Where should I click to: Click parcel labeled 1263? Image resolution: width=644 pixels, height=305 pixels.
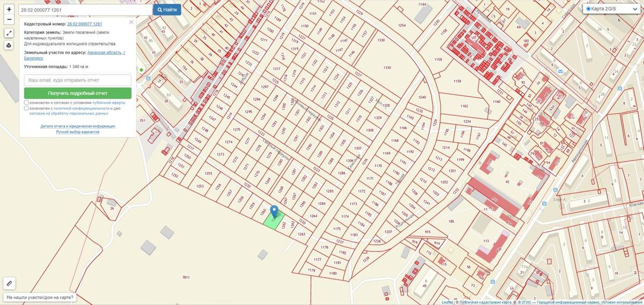coord(301,234)
